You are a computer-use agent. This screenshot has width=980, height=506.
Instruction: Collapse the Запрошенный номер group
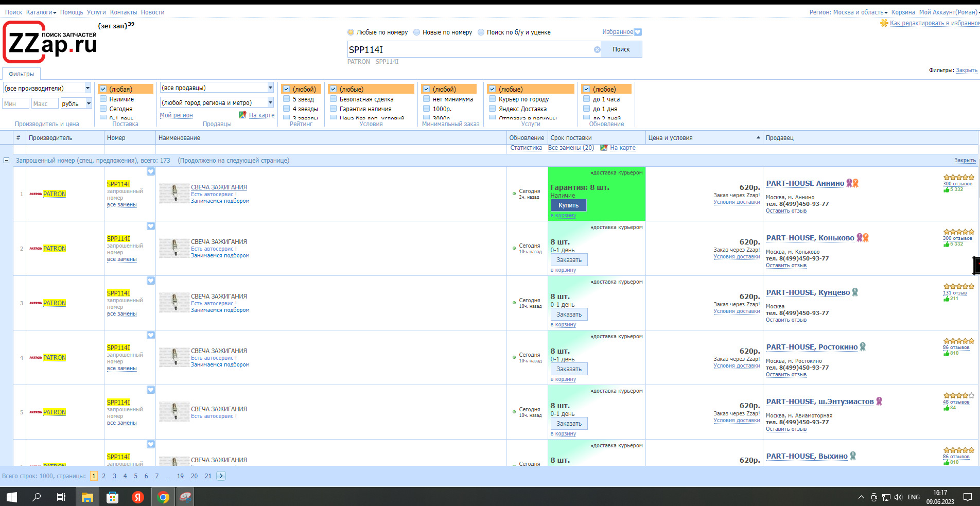7,161
